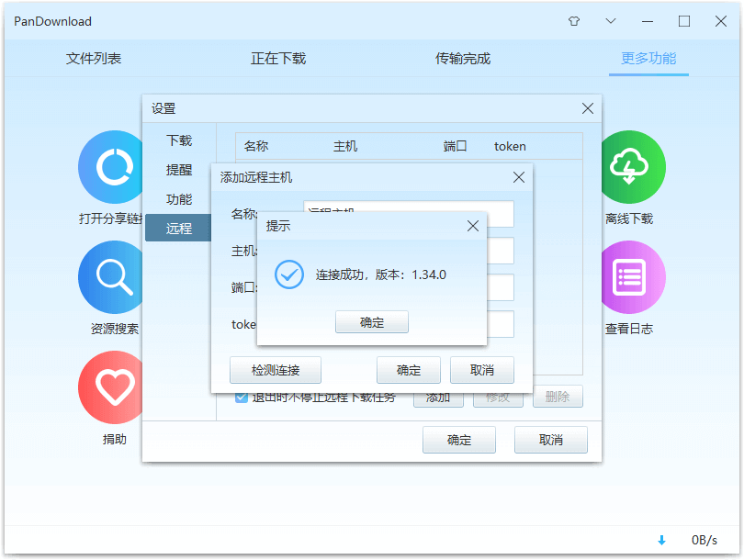The height and width of the screenshot is (560, 744).
Task: Confirm the 提示 message with 确定
Action: (x=371, y=322)
